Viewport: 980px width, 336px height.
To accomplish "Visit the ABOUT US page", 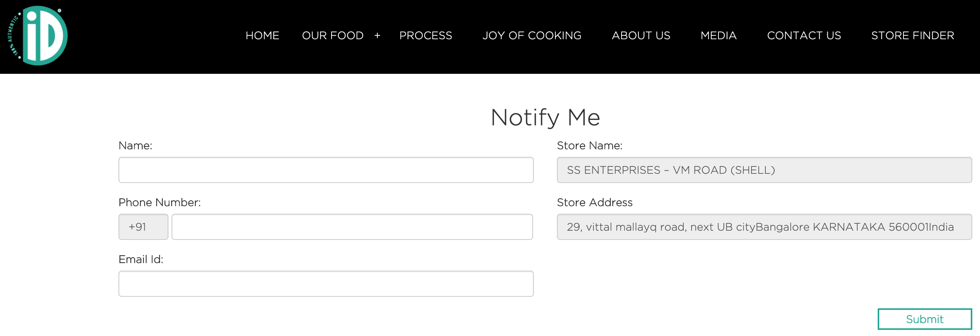I will (641, 36).
